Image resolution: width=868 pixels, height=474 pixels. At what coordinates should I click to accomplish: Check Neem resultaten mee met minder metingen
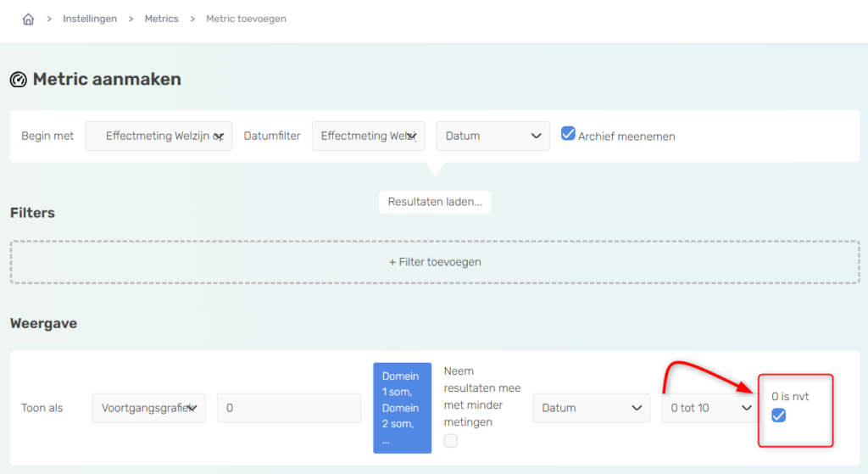(451, 441)
